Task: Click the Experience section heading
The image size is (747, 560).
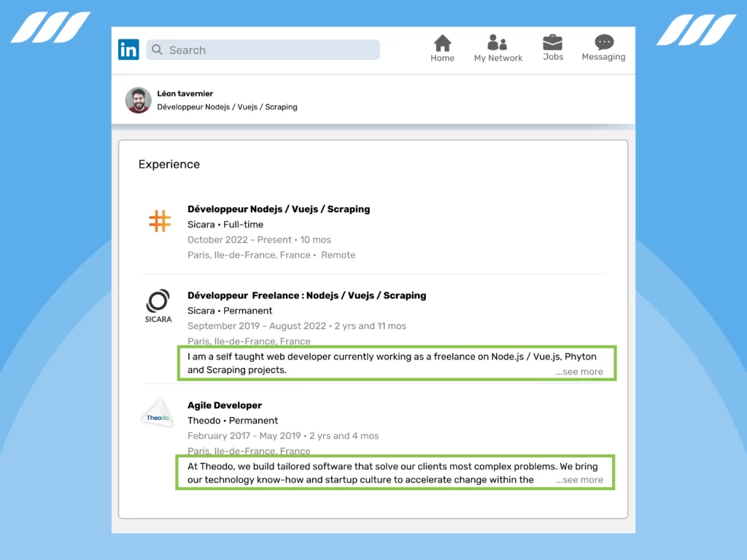Action: click(x=169, y=164)
